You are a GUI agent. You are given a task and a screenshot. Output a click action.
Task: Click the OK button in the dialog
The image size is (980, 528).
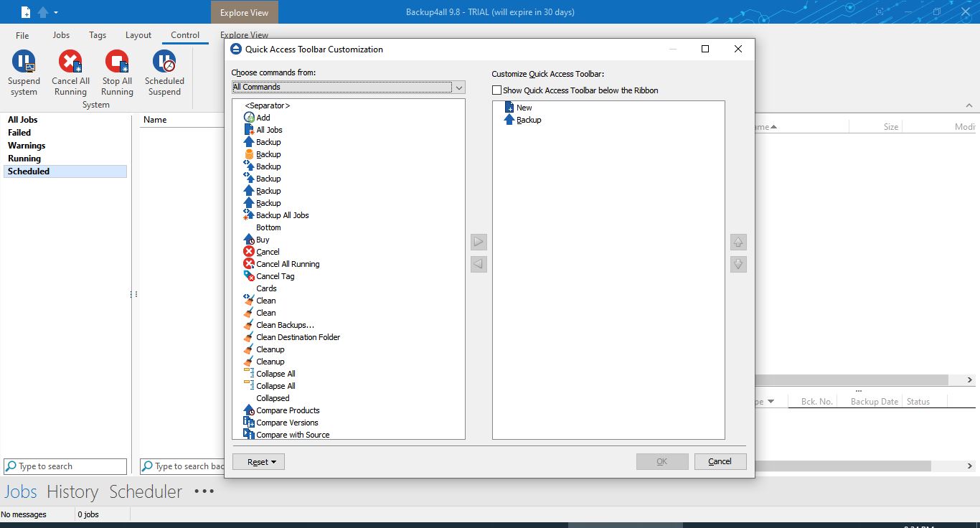[x=662, y=461]
